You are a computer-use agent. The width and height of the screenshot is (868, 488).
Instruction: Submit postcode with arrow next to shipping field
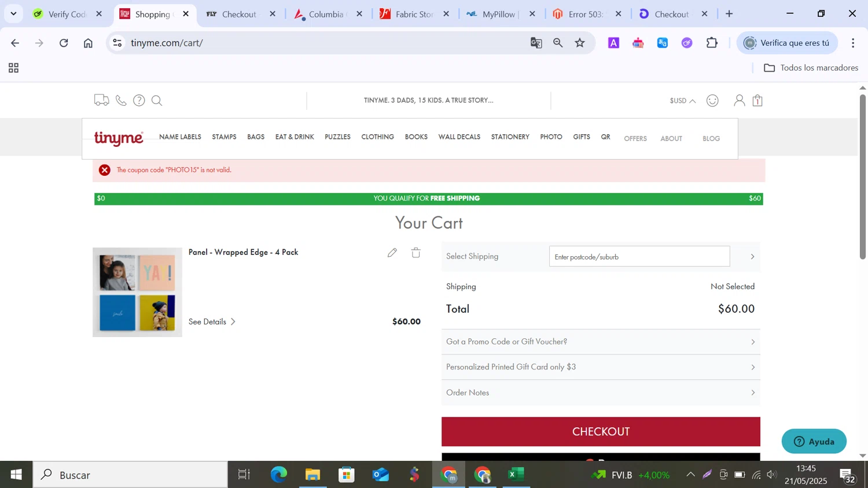point(752,257)
